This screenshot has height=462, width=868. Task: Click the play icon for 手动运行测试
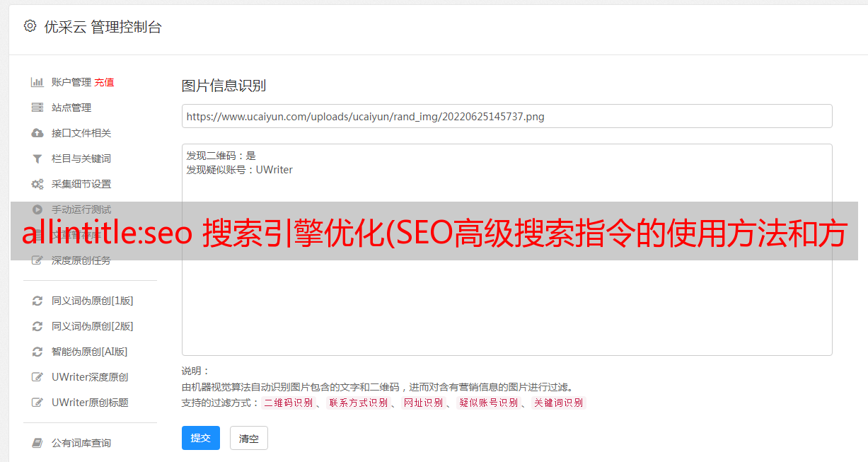coord(37,209)
